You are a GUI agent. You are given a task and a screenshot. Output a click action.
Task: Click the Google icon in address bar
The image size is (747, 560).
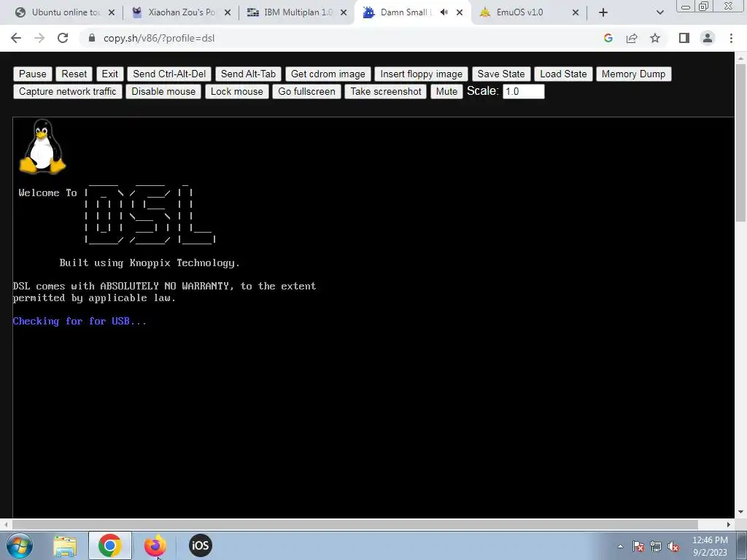coord(608,38)
